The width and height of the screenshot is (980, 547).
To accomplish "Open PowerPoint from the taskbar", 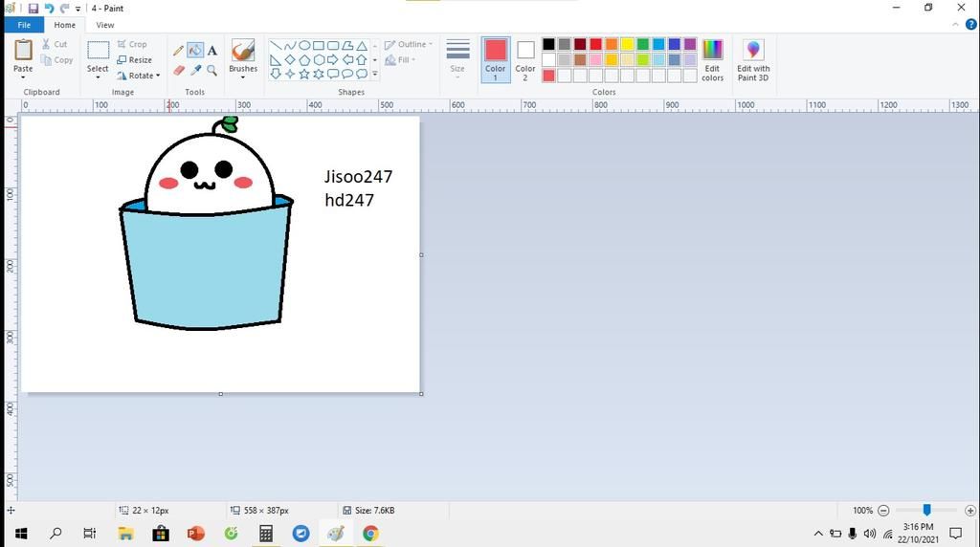I will [x=195, y=534].
